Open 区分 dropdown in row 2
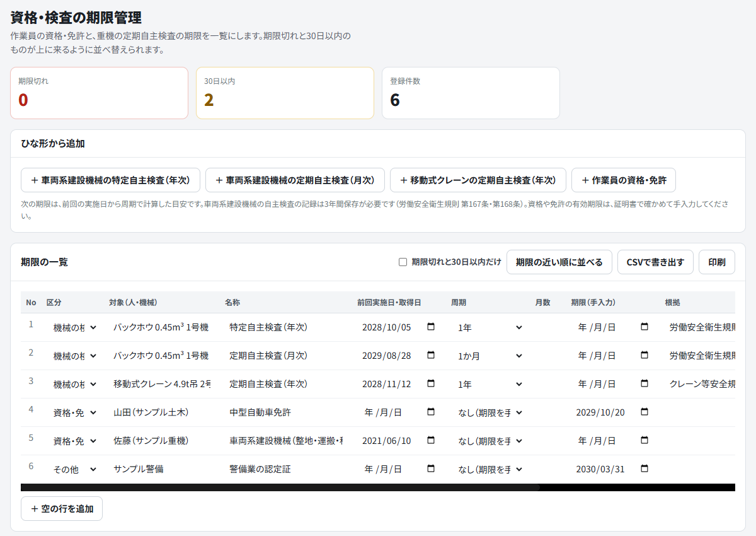The height and width of the screenshot is (536, 756). pyautogui.click(x=75, y=356)
